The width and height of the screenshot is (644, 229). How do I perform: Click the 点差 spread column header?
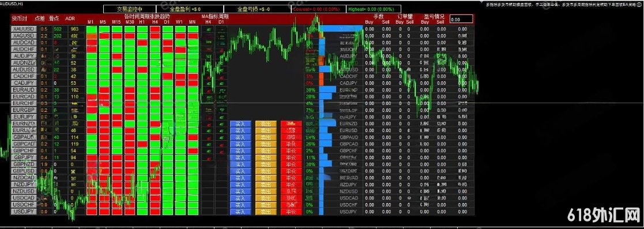[40, 18]
